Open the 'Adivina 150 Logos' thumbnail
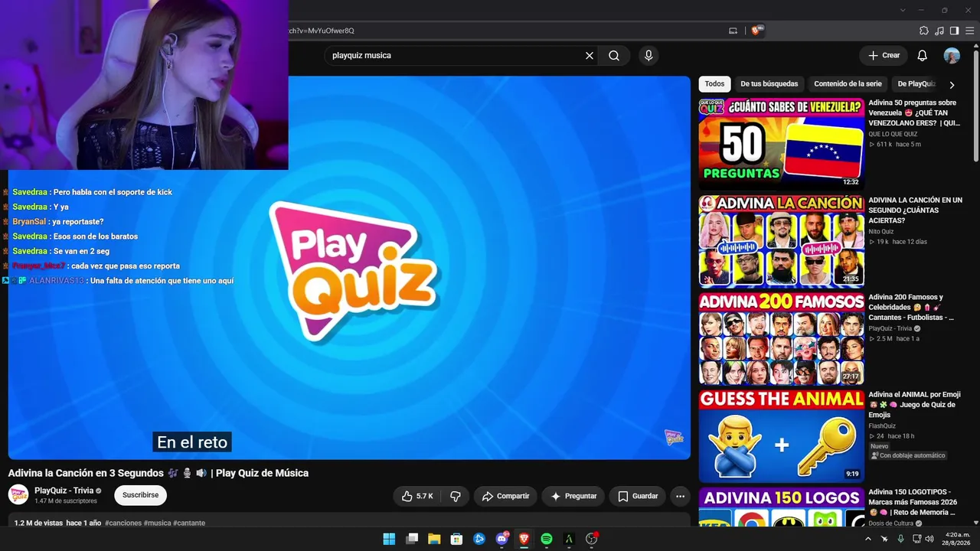 (x=782, y=507)
